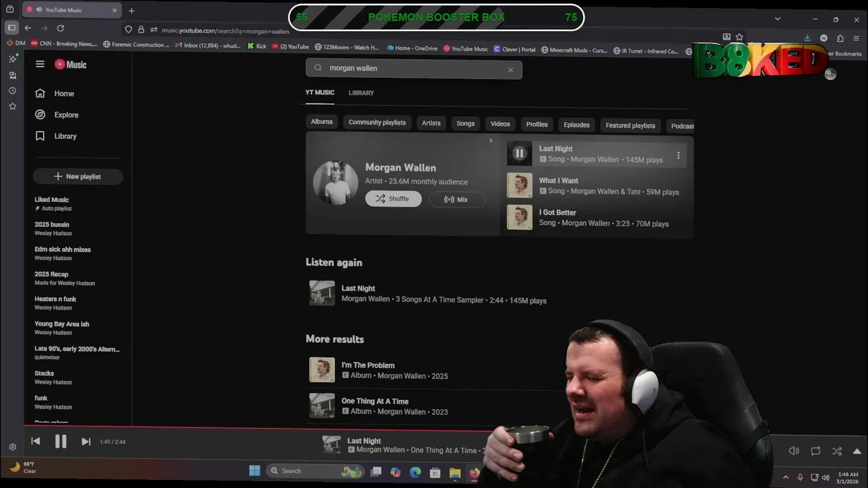Pause playback in the player bar
868x488 pixels.
click(60, 441)
